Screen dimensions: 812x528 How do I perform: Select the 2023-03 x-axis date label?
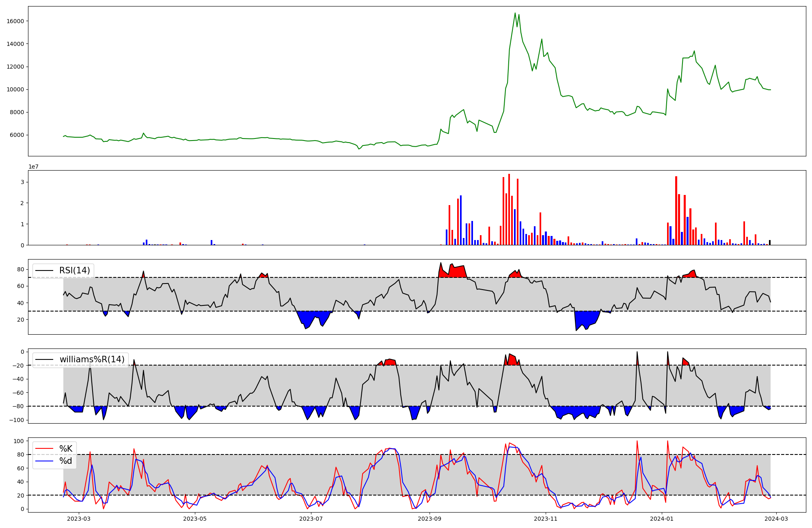click(x=78, y=519)
